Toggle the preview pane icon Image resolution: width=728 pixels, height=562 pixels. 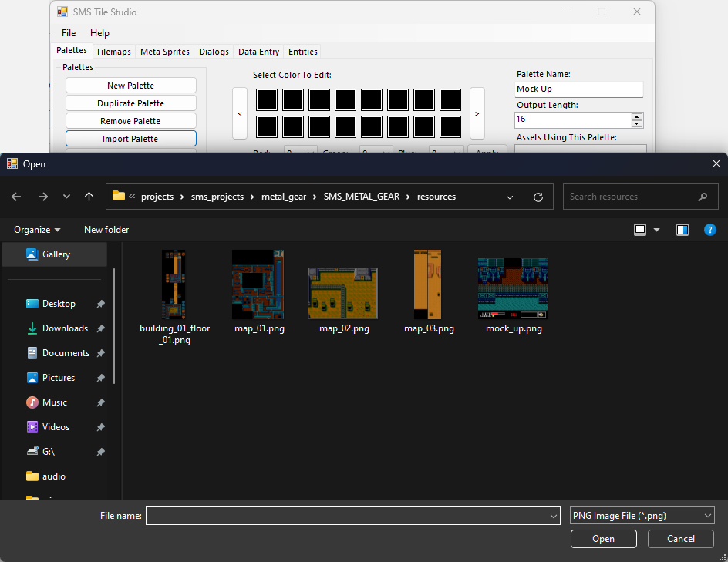pyautogui.click(x=682, y=230)
